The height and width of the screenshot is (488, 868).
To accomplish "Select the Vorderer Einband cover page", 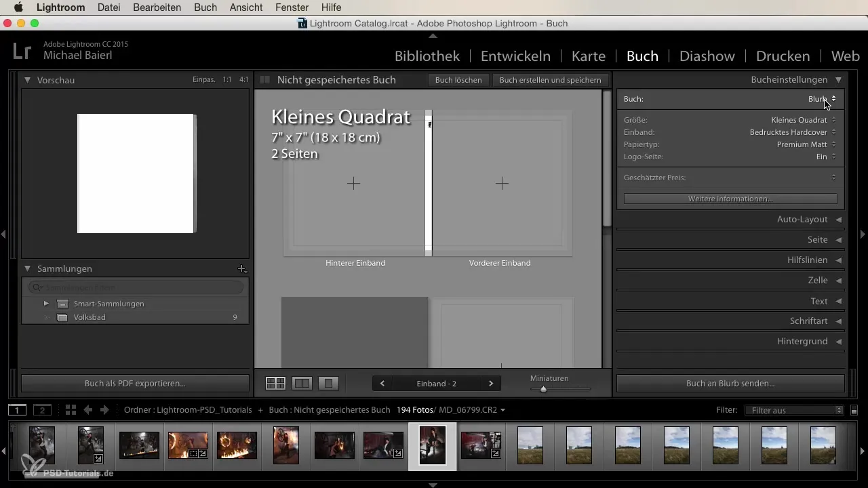I will click(502, 183).
